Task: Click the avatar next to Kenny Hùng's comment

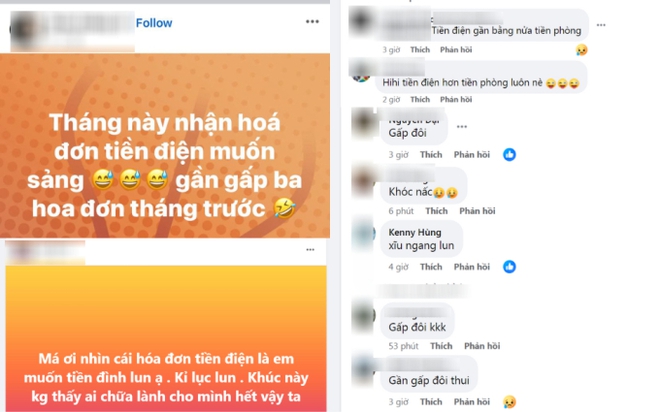Action: (x=363, y=234)
